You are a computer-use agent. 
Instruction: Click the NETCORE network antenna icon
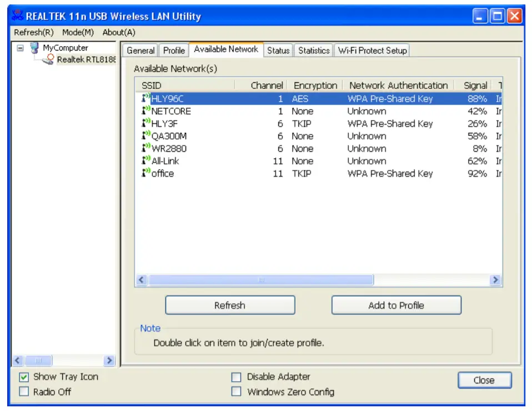tap(146, 111)
